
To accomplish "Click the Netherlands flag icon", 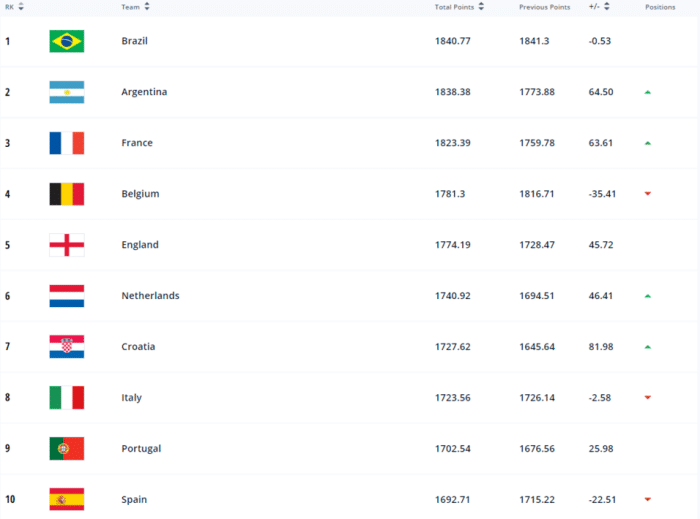I will point(66,296).
